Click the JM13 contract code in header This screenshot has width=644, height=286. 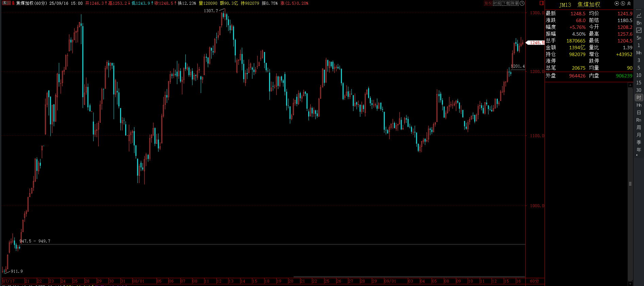point(565,5)
